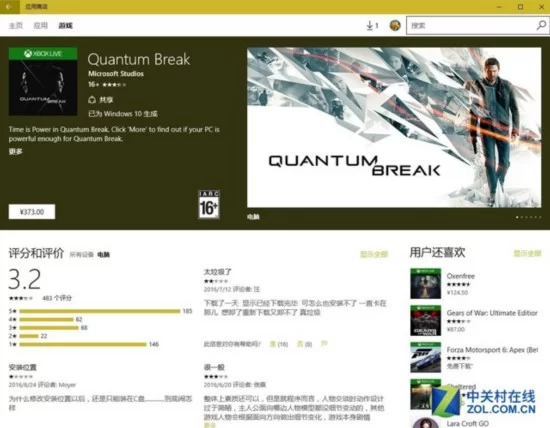Click the 安装位置 review title
The height and width of the screenshot is (428, 550).
[x=22, y=367]
